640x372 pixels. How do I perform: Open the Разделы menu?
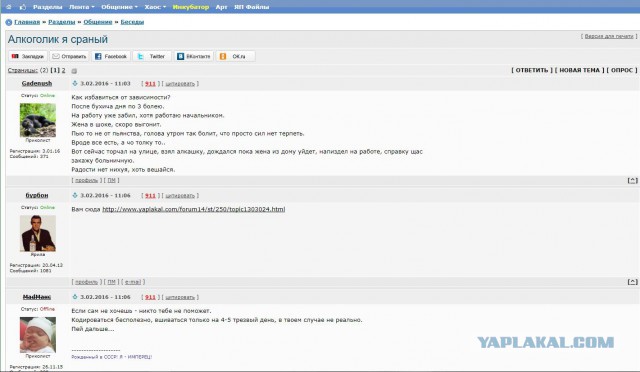[47, 7]
